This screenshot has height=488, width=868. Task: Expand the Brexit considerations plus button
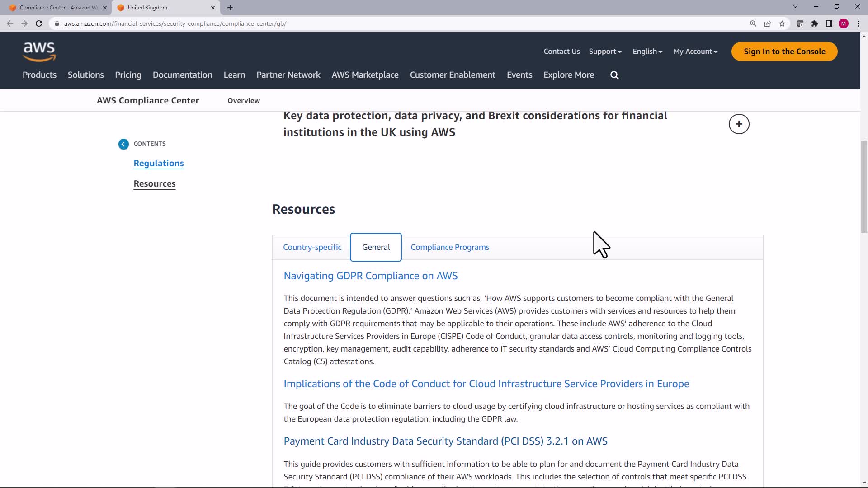pos(739,124)
